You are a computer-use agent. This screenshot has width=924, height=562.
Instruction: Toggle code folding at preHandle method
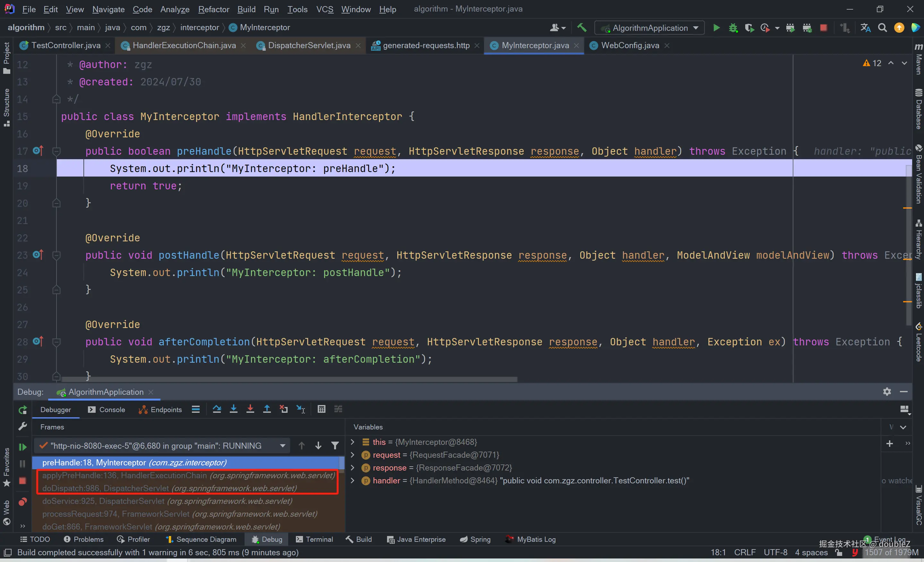coord(56,151)
